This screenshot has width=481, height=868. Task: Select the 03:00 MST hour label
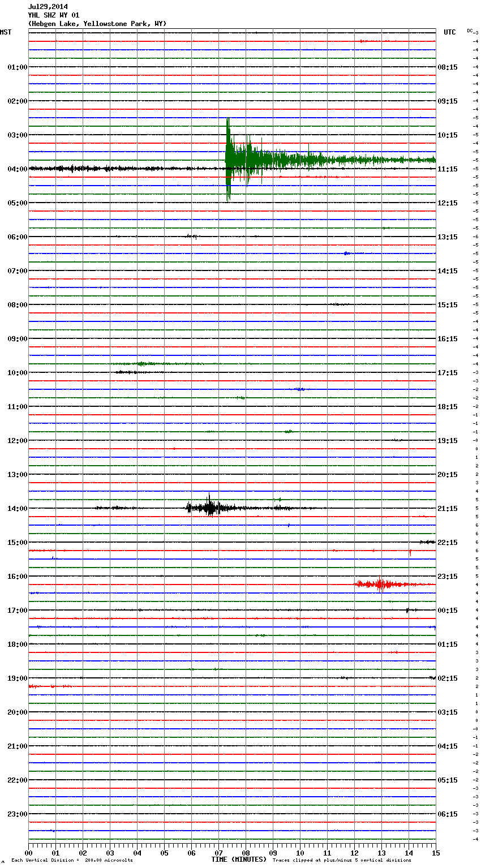(x=18, y=135)
